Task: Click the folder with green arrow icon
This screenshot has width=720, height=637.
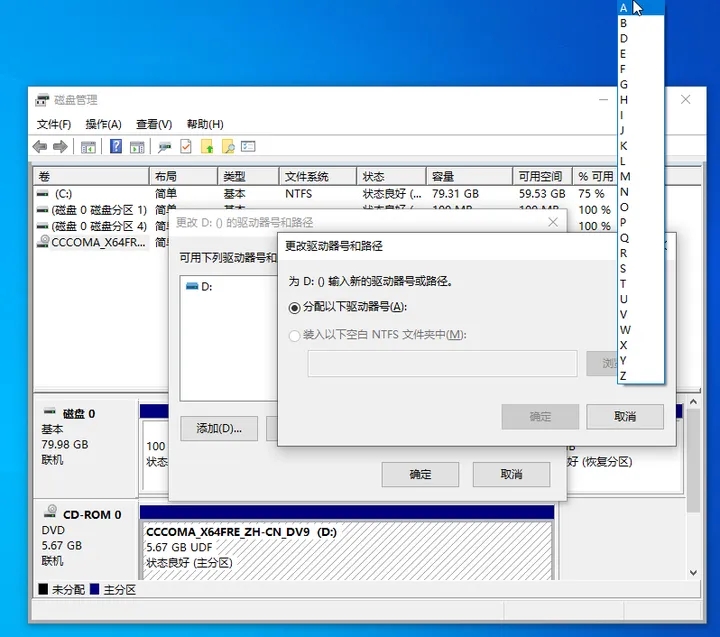Action: [207, 147]
